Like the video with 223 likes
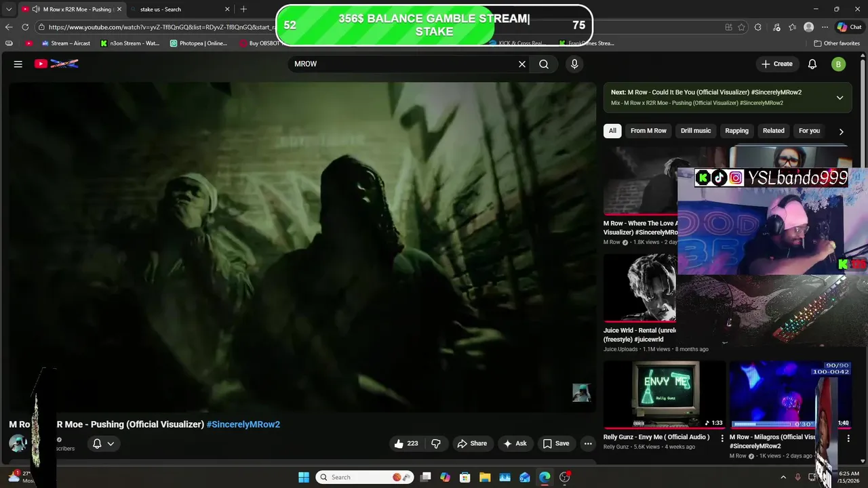The image size is (868, 488). [x=406, y=443]
